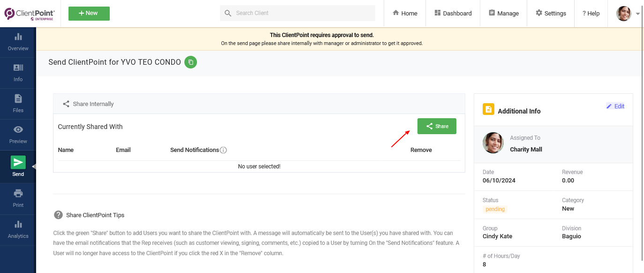Viewport: 644px width, 273px height.
Task: Click the Category value New
Action: tap(568, 209)
